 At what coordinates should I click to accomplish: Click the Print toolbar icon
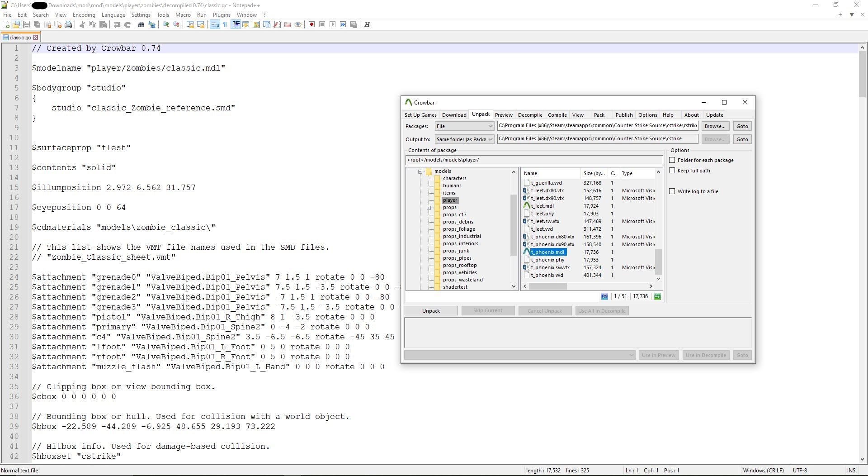(x=68, y=24)
